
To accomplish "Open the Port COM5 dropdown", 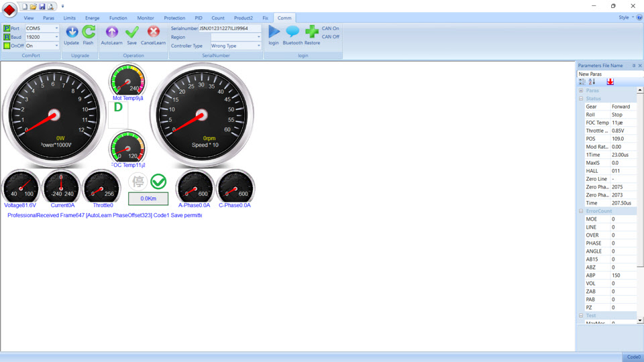I will 56,29.
